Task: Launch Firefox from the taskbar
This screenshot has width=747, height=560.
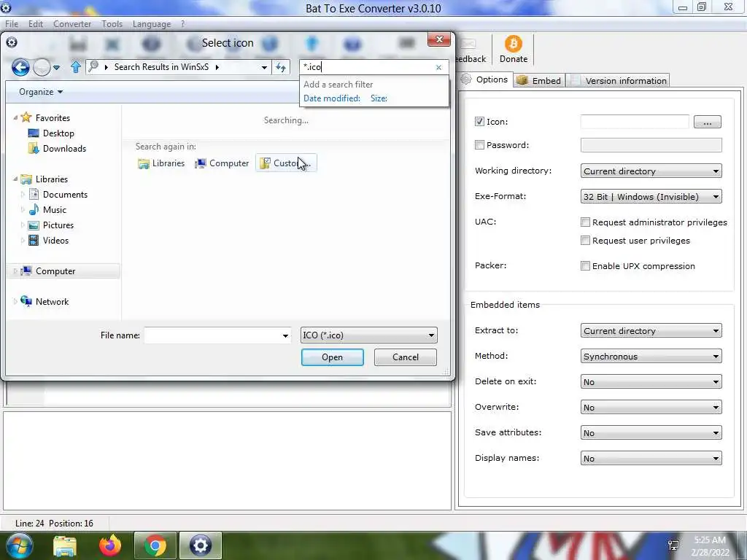Action: point(110,545)
